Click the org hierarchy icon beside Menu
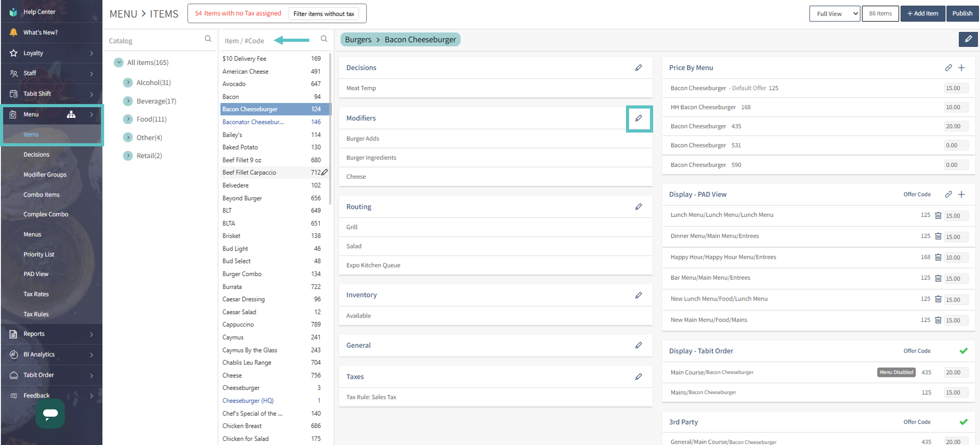 pyautogui.click(x=71, y=115)
